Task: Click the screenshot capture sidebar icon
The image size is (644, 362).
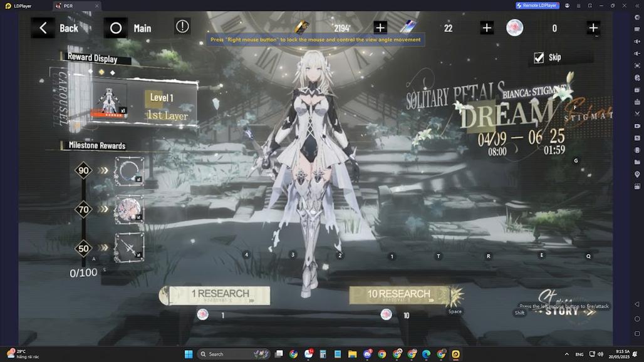Action: 637,66
